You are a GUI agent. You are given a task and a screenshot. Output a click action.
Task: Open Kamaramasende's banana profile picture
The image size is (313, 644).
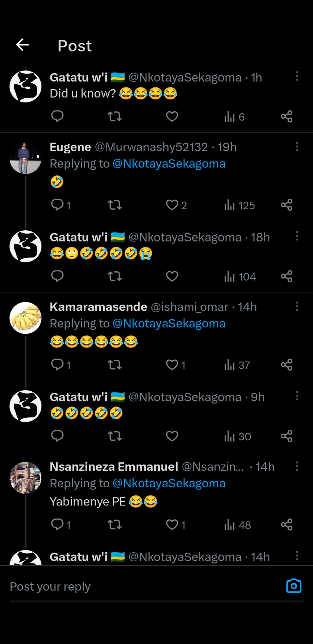tap(25, 318)
